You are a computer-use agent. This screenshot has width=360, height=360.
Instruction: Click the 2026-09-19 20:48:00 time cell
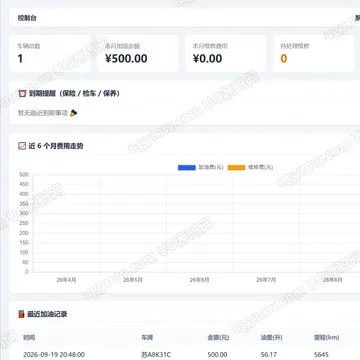[54, 355]
